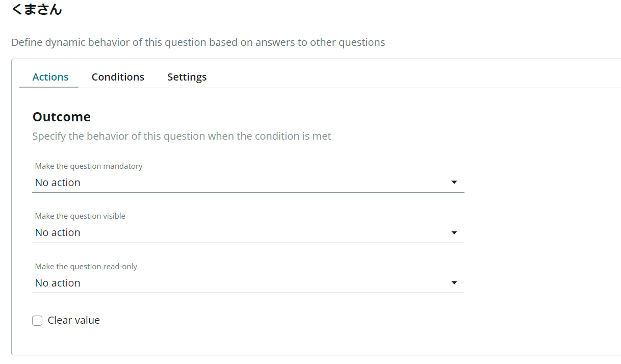Click the 'Make the question read-only' label

86,267
